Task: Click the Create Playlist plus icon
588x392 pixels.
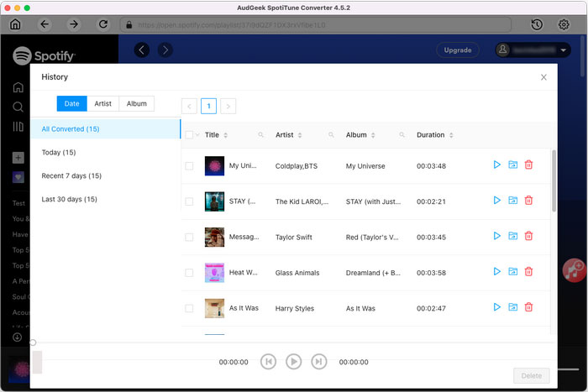Action: [18, 158]
